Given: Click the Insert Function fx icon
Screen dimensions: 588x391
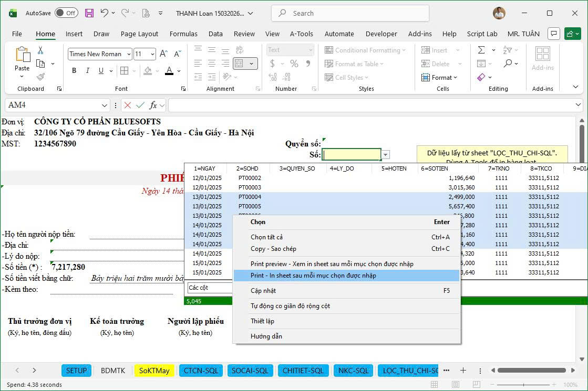Looking at the screenshot, I should (x=153, y=105).
